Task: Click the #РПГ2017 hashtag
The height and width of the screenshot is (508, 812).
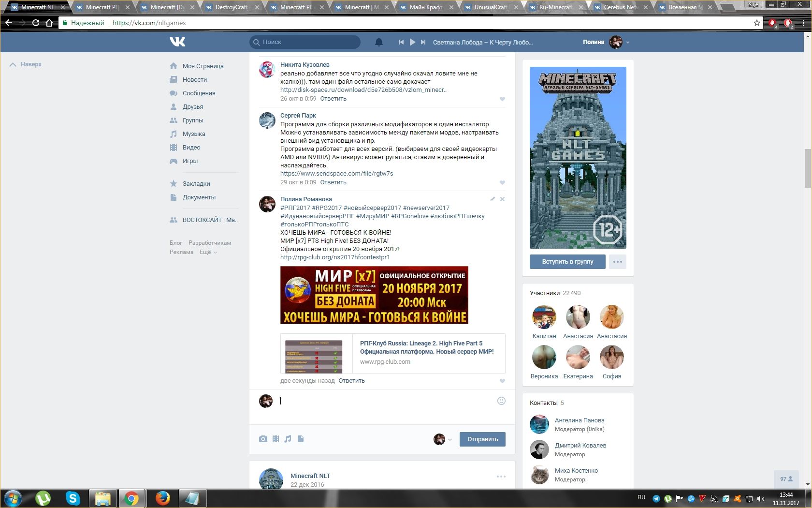Action: (x=295, y=208)
